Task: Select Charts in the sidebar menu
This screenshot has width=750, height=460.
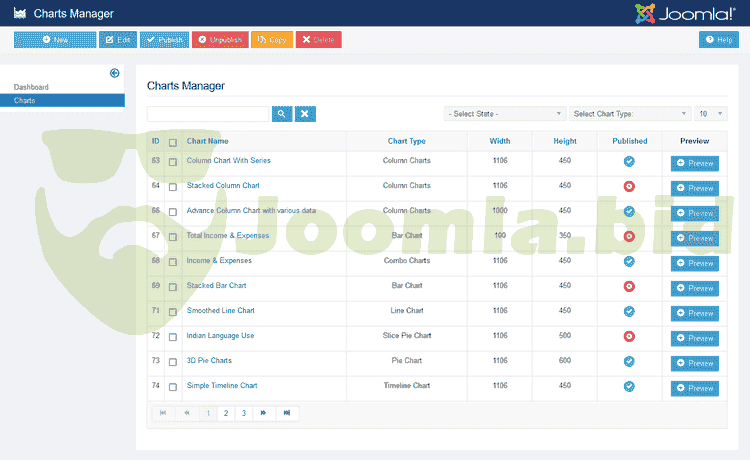Action: (x=25, y=100)
